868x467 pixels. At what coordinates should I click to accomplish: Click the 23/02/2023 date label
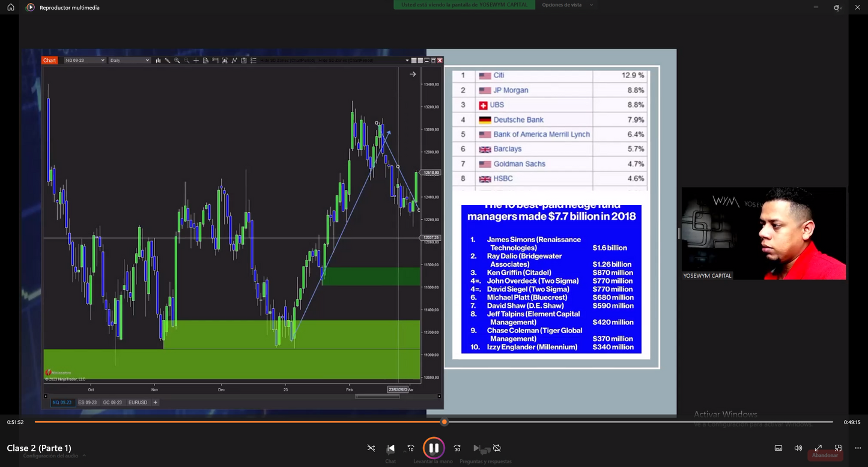[x=398, y=389]
